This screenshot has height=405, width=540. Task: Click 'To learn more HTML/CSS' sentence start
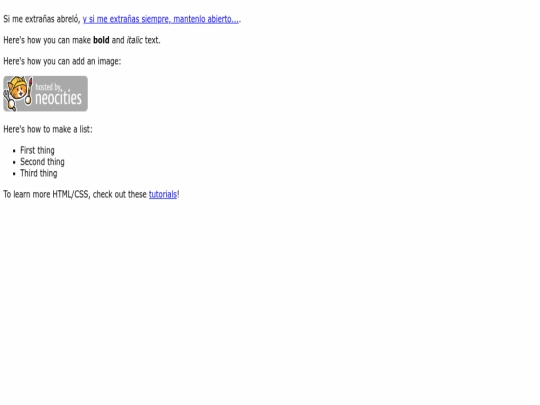46,194
